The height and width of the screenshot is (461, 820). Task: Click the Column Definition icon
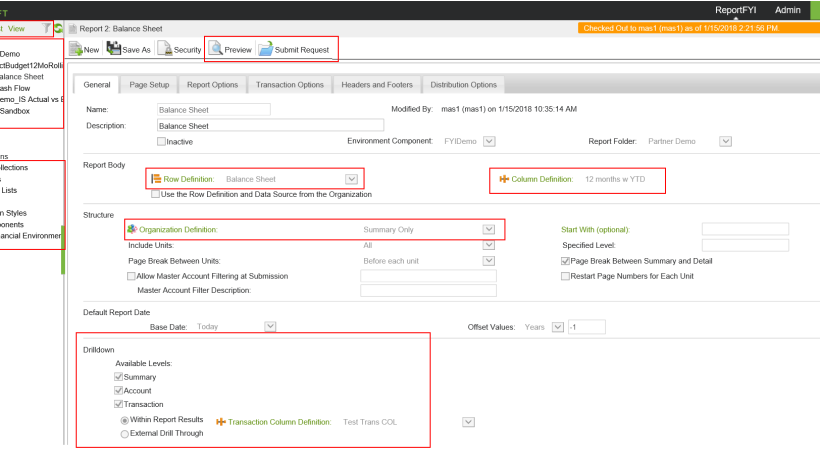504,179
